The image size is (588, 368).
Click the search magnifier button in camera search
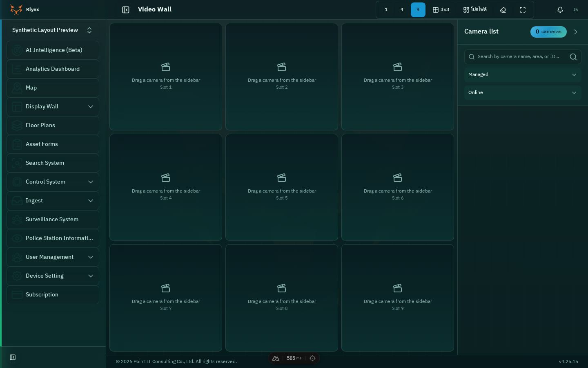(573, 57)
